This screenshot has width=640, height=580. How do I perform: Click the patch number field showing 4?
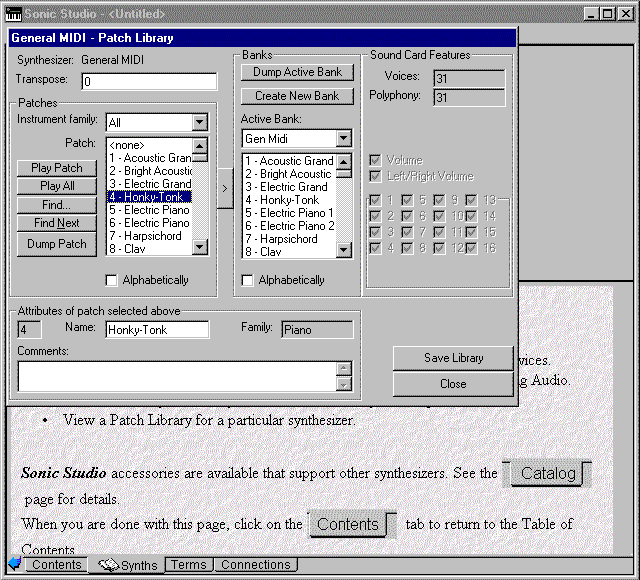(29, 330)
